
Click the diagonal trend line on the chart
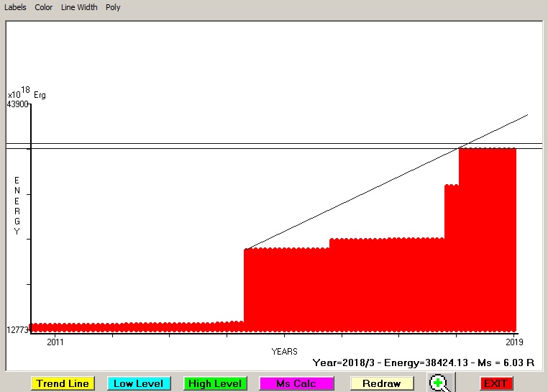coord(360,196)
